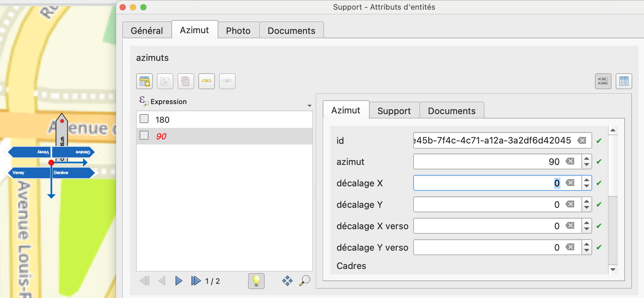Click the décalage X verso input field
Viewport: 644px width, 298px height.
487,226
